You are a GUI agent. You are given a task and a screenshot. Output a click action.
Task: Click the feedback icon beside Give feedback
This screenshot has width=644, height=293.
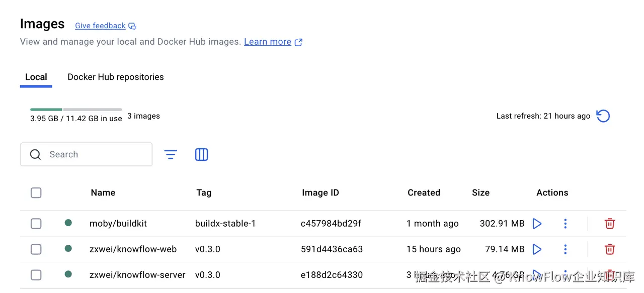[132, 26]
